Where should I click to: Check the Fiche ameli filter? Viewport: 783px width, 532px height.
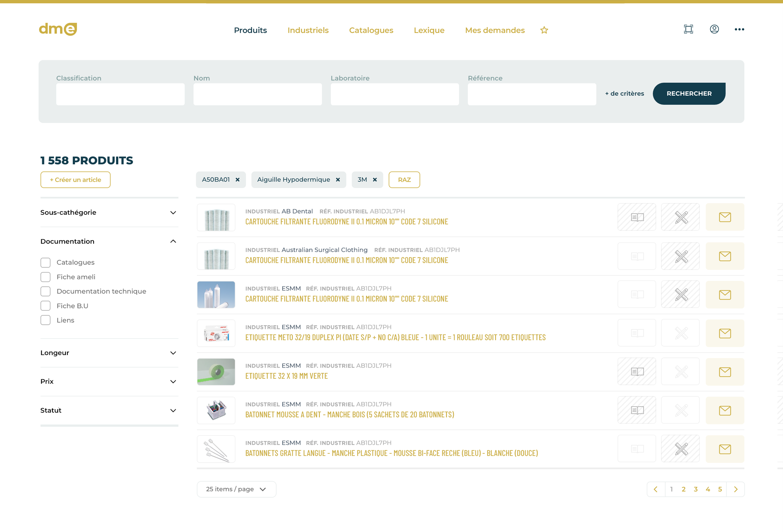point(45,277)
